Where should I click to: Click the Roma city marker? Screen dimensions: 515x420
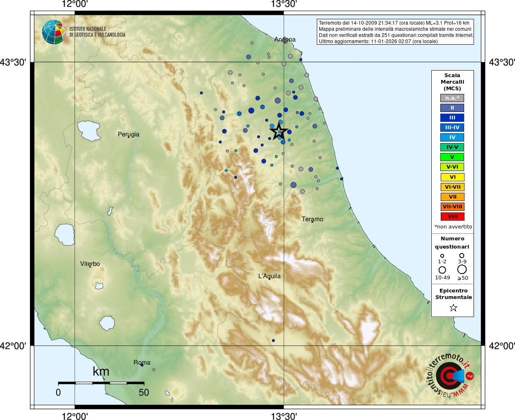click(x=142, y=365)
